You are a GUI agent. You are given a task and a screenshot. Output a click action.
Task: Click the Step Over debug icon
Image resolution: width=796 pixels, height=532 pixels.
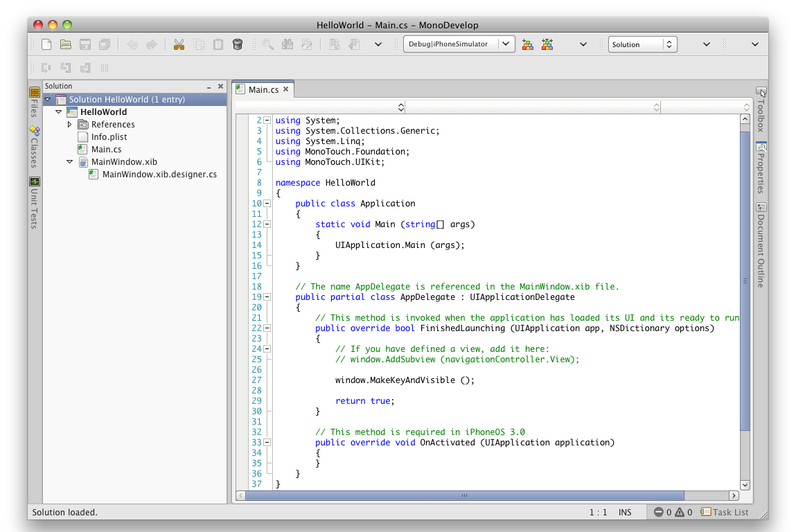pos(46,67)
